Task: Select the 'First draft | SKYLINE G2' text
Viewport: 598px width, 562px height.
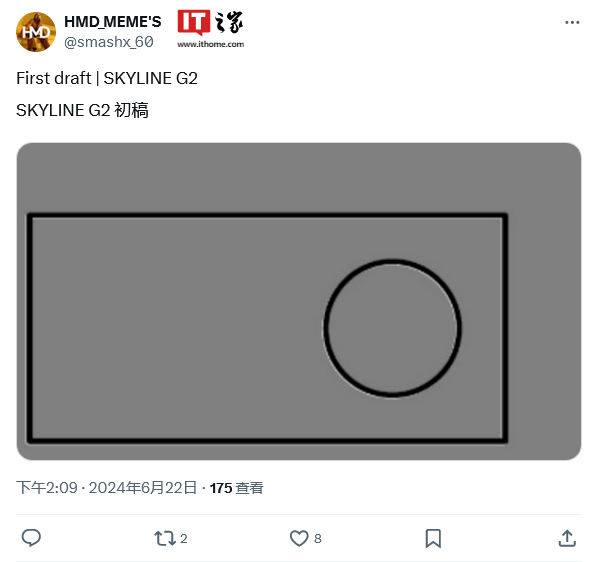Action: pyautogui.click(x=107, y=78)
